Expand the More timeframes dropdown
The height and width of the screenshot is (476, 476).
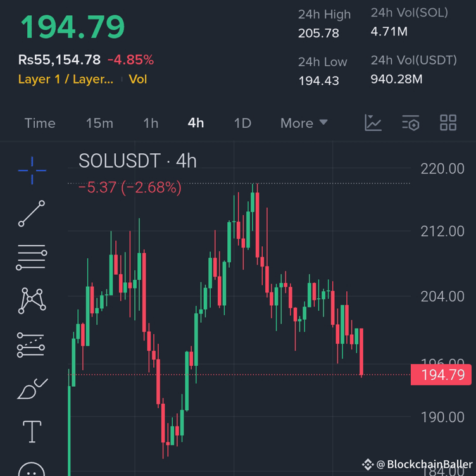(x=304, y=123)
